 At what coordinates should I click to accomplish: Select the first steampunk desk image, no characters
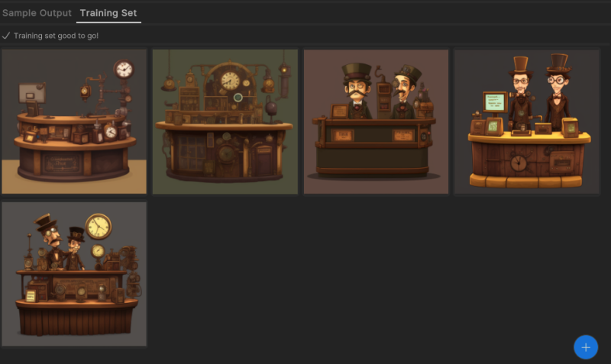[x=74, y=121]
